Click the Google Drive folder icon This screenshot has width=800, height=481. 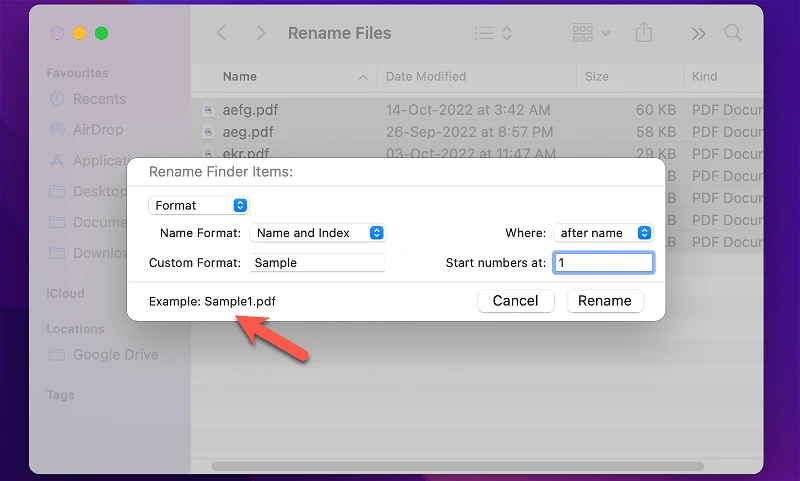[x=57, y=355]
